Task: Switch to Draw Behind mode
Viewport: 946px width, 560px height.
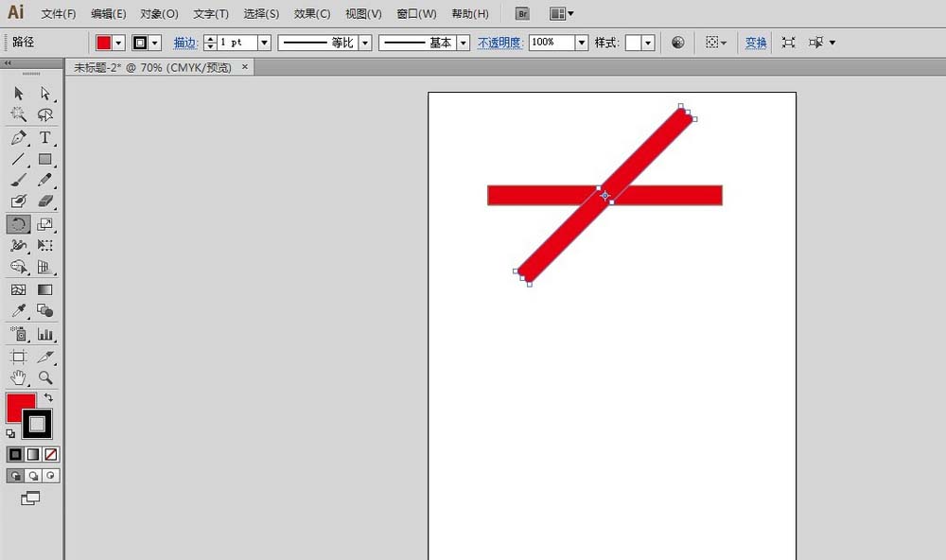Action: point(33,476)
